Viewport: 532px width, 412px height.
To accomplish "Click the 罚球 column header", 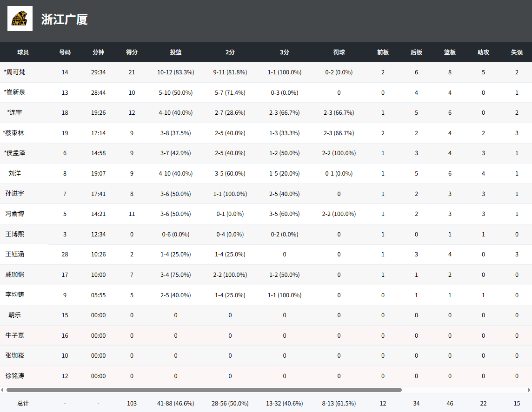I will pyautogui.click(x=339, y=52).
